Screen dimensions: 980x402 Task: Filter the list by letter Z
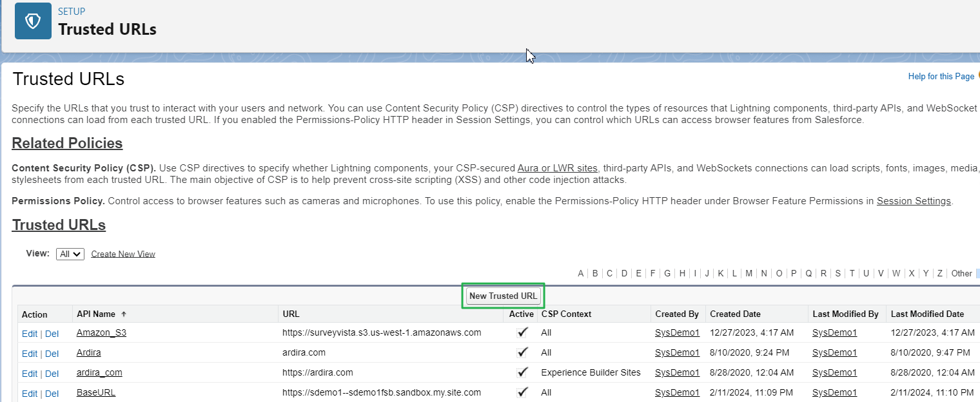click(x=940, y=273)
